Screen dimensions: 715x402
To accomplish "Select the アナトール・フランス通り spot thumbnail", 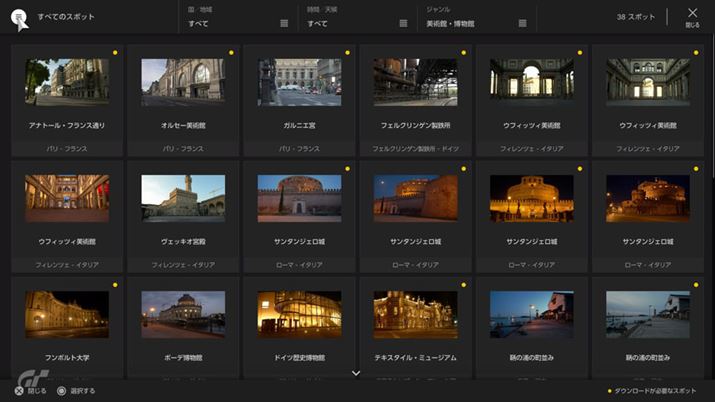I will (66, 83).
